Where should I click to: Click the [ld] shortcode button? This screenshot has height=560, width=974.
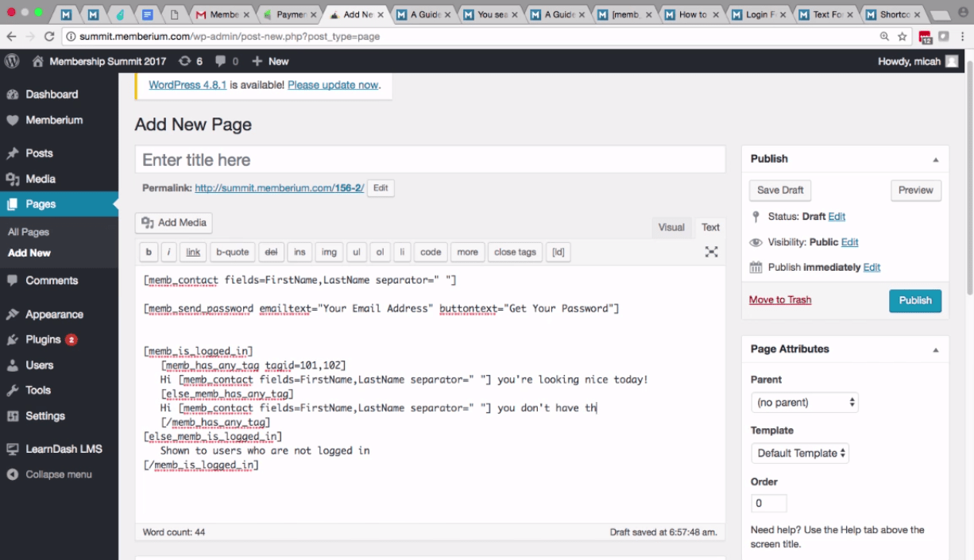(559, 252)
